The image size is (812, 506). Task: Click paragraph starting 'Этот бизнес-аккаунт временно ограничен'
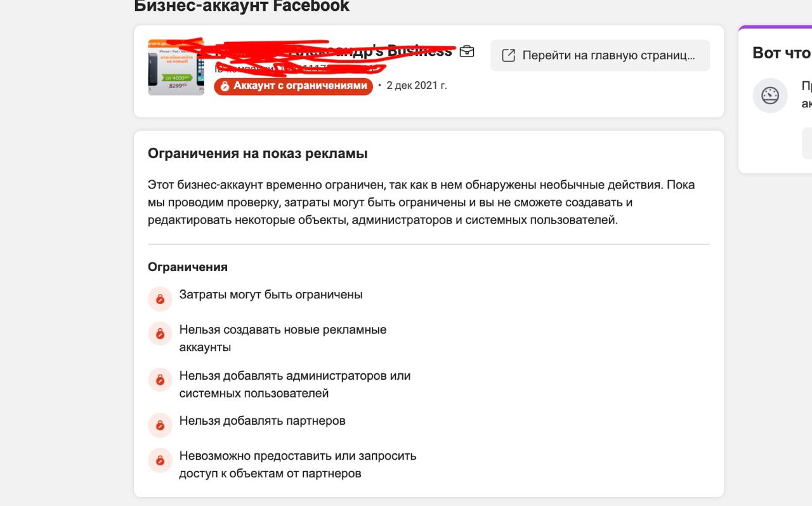(421, 203)
